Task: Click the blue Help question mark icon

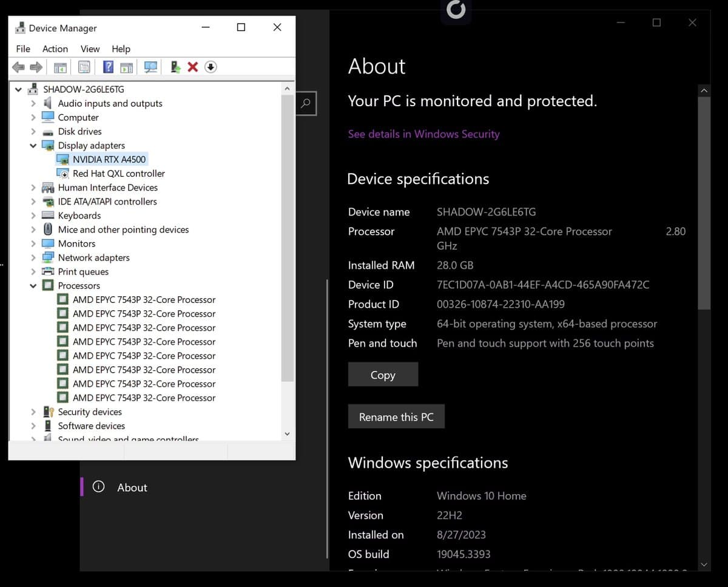Action: coord(108,67)
